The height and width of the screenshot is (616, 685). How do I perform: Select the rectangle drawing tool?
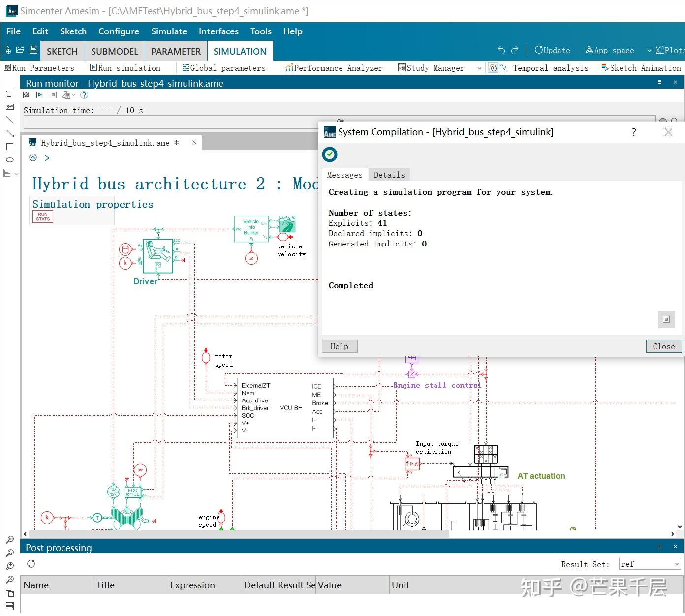9,147
